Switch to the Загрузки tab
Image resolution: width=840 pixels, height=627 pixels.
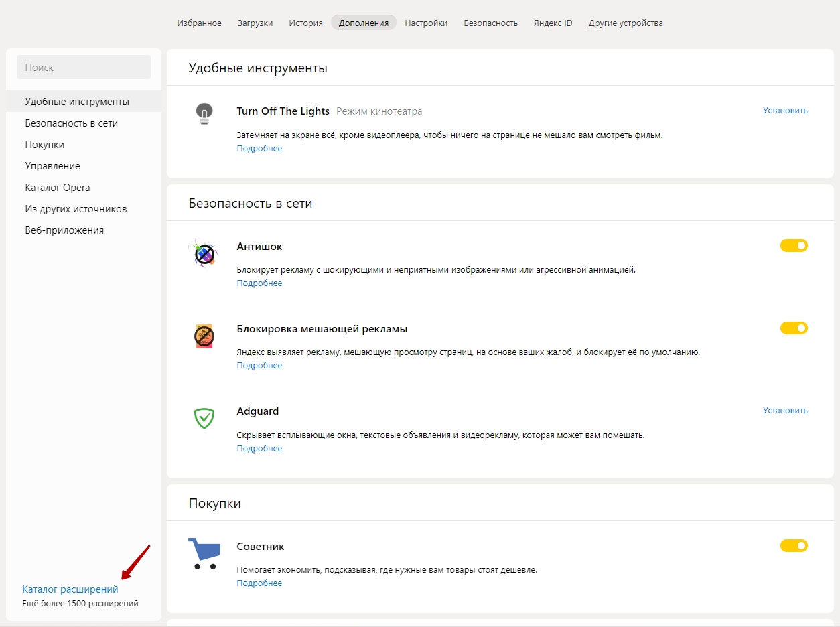click(x=255, y=23)
